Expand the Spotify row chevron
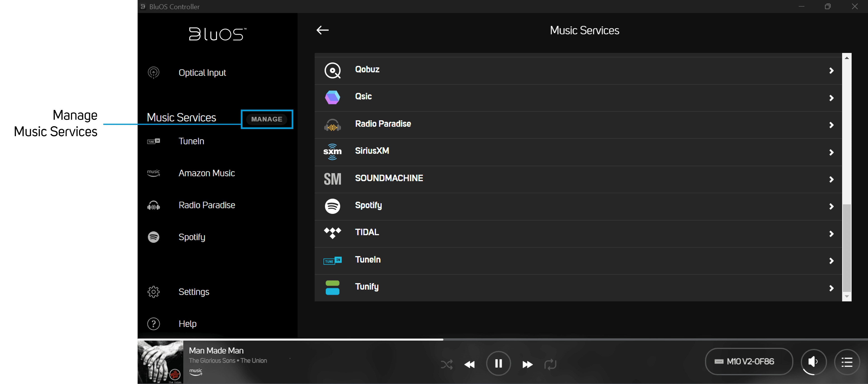868x384 pixels. click(x=831, y=207)
